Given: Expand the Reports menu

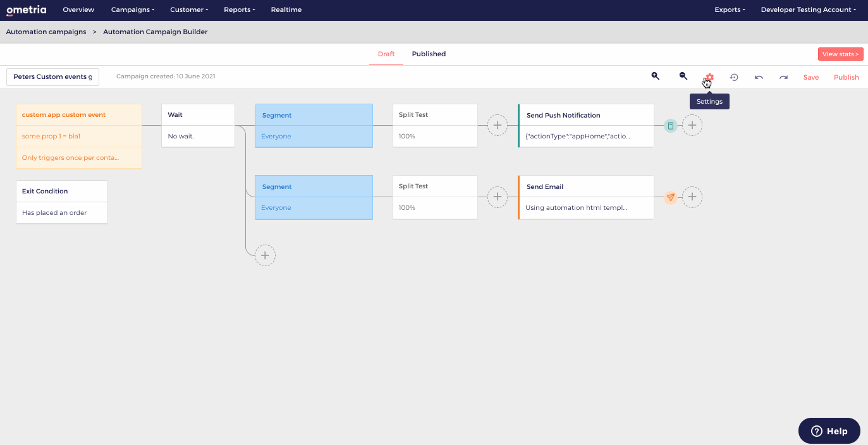Looking at the screenshot, I should point(240,10).
